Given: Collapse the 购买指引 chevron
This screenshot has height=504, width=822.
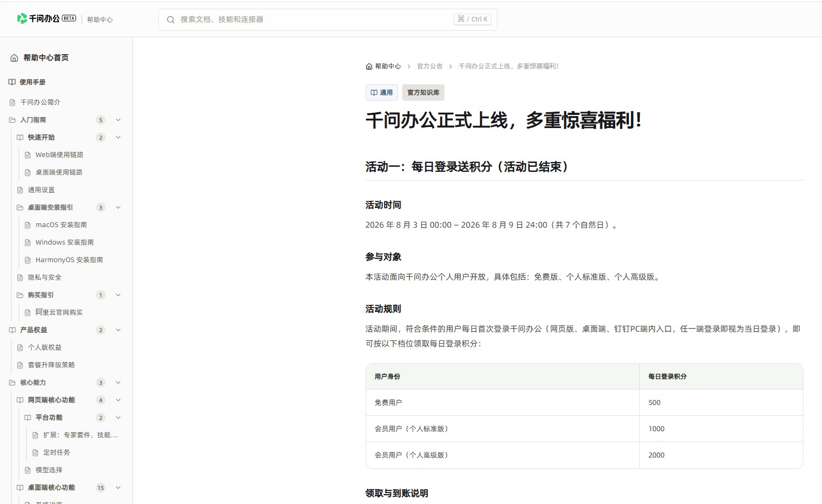Looking at the screenshot, I should (x=118, y=295).
